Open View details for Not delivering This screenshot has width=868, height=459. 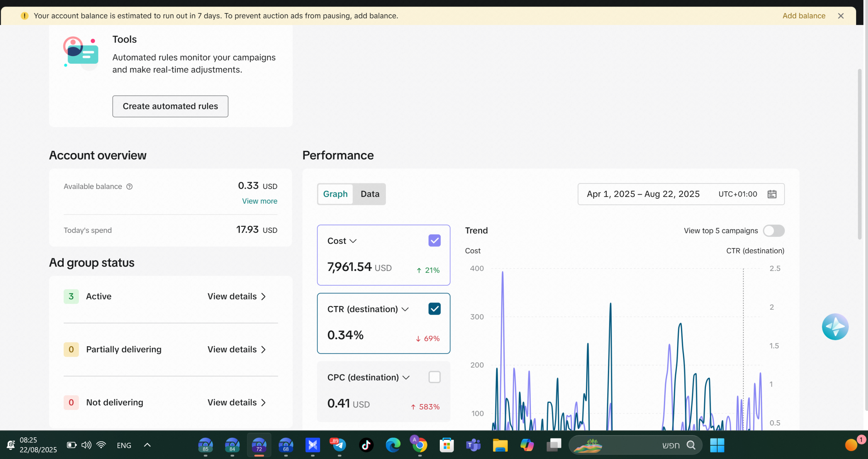pyautogui.click(x=237, y=403)
